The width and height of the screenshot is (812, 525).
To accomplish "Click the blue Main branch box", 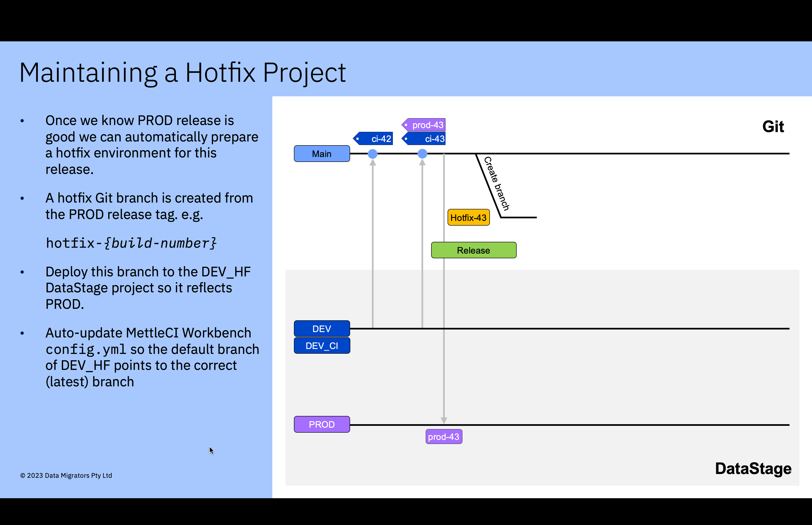I will pos(322,154).
